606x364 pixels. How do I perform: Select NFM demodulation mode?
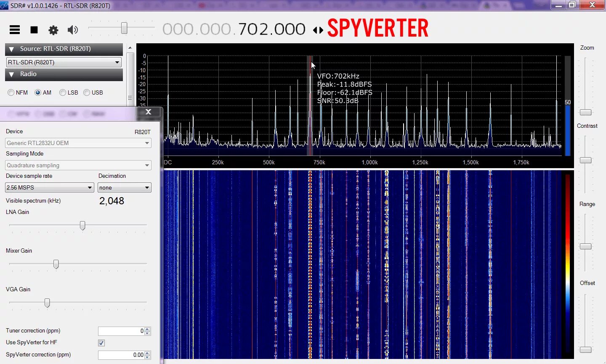click(x=11, y=92)
